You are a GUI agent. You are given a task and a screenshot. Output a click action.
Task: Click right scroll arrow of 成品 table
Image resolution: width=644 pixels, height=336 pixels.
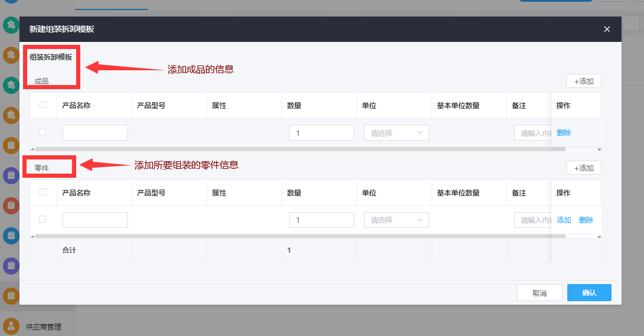[599, 149]
